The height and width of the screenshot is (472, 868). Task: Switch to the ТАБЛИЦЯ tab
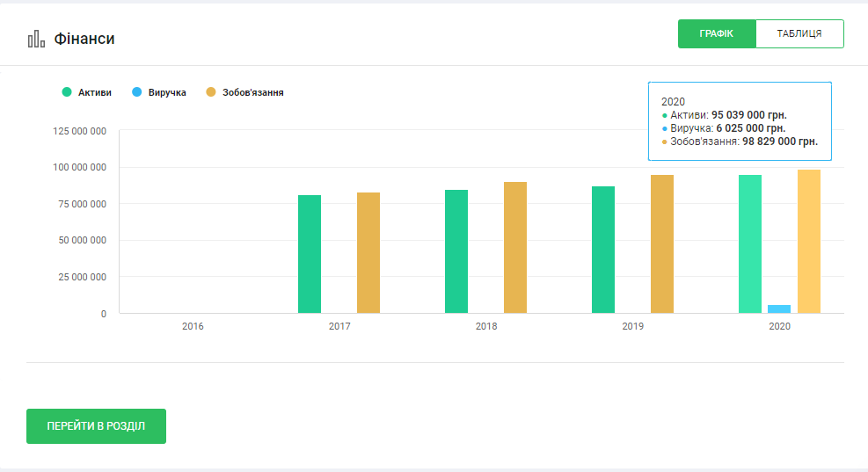[x=799, y=33]
